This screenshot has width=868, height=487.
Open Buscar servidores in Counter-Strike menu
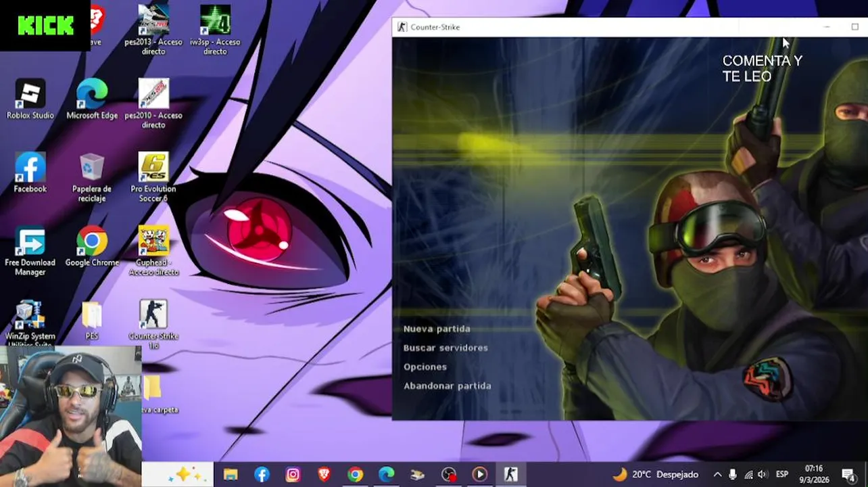tap(445, 348)
